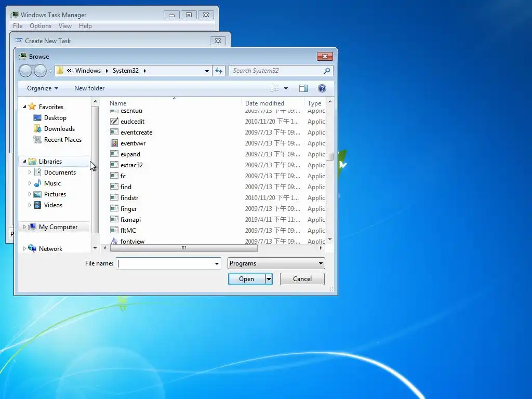
Task: Click the file list vertical scrollbar thumb
Action: (329, 156)
